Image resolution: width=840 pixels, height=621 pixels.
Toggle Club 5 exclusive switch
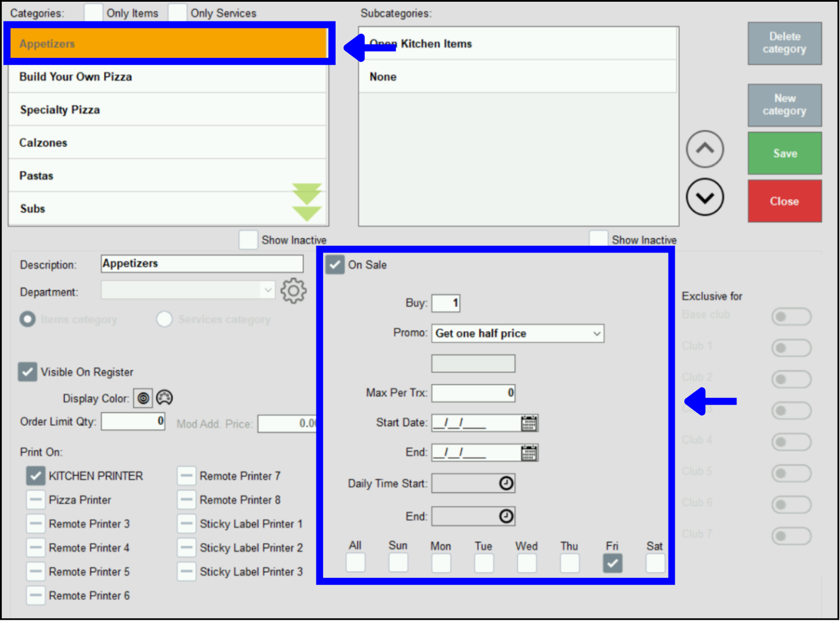click(x=791, y=473)
